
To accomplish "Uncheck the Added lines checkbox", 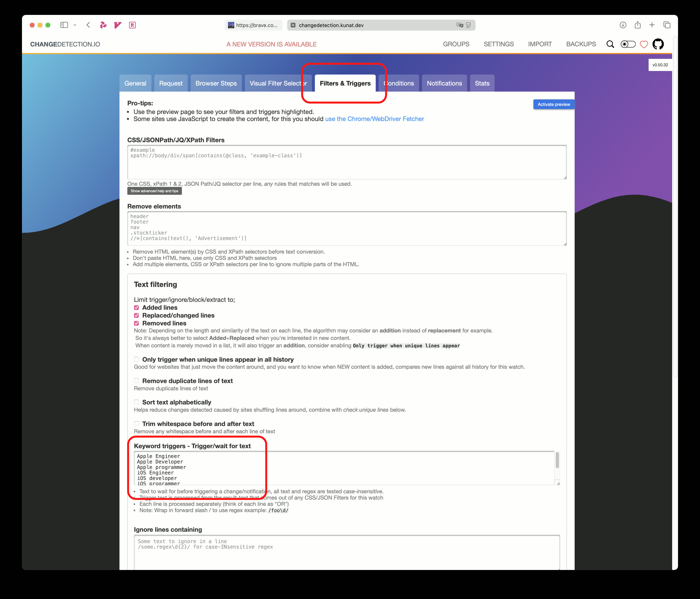I will [x=137, y=308].
